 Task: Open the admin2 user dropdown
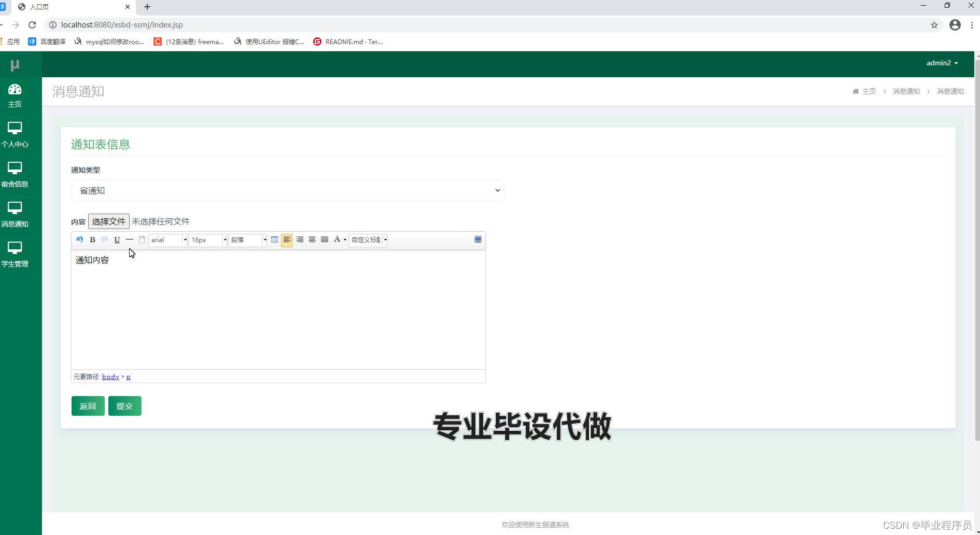click(942, 63)
